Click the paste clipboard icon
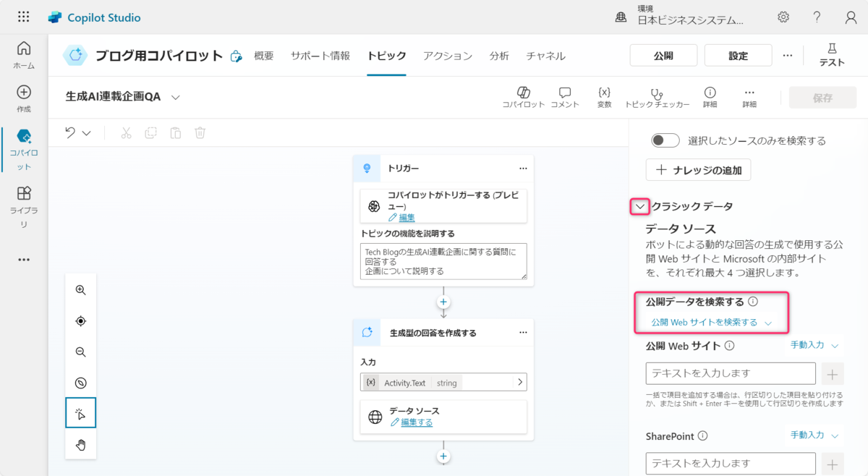Image resolution: width=868 pixels, height=476 pixels. pos(175,132)
